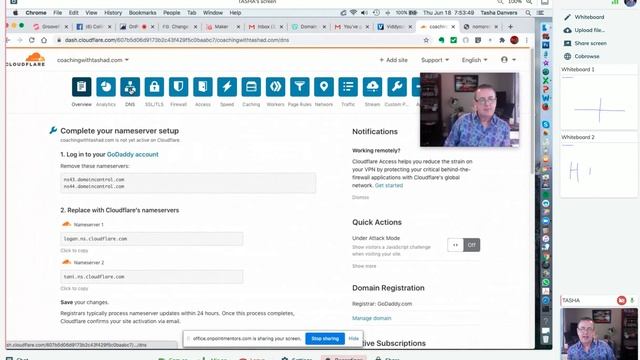Click Stop sharing button
This screenshot has height=360, width=640.
[325, 338]
